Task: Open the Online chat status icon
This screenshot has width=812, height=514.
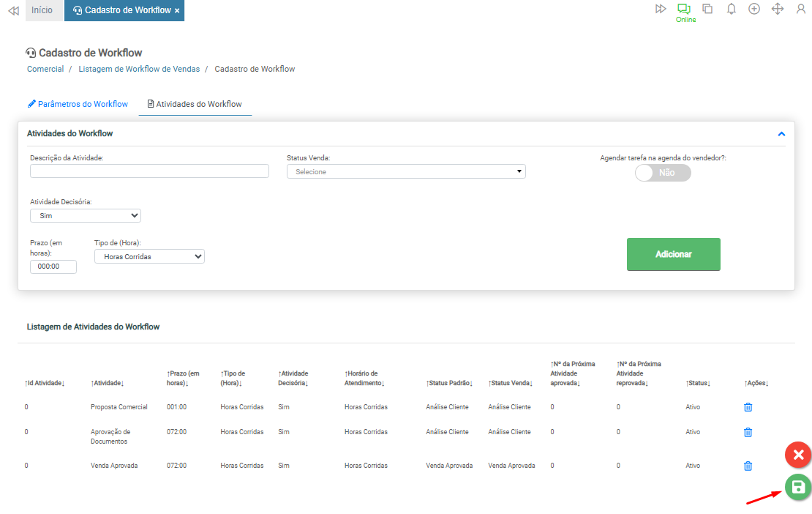Action: click(x=684, y=10)
